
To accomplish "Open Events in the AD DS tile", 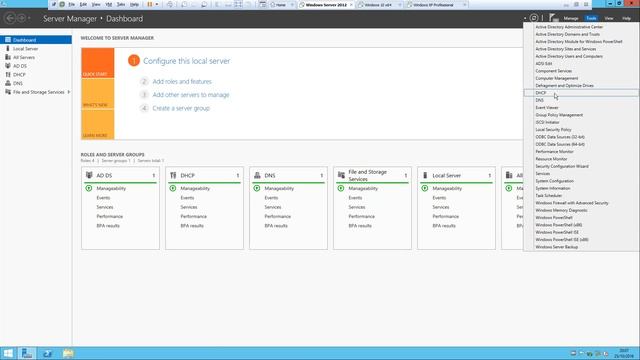I will point(103,198).
